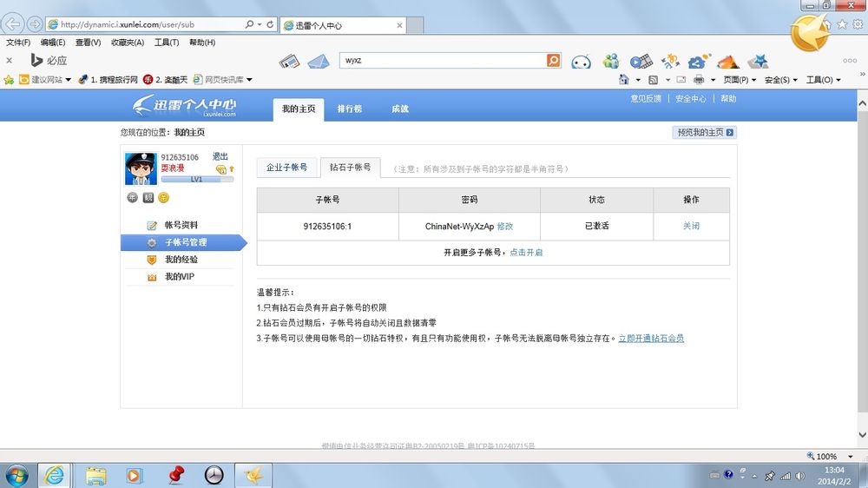Click the printer icon in command bar
The width and height of the screenshot is (868, 488).
699,80
